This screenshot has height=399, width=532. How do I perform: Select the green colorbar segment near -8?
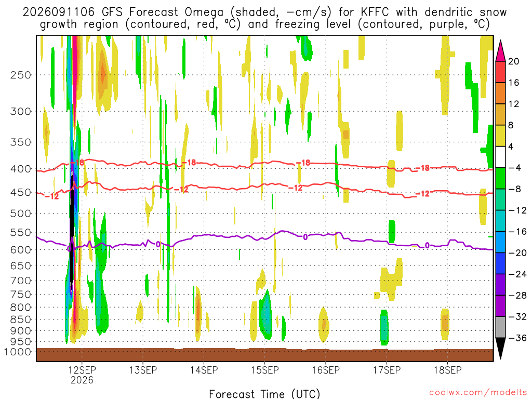[500, 179]
